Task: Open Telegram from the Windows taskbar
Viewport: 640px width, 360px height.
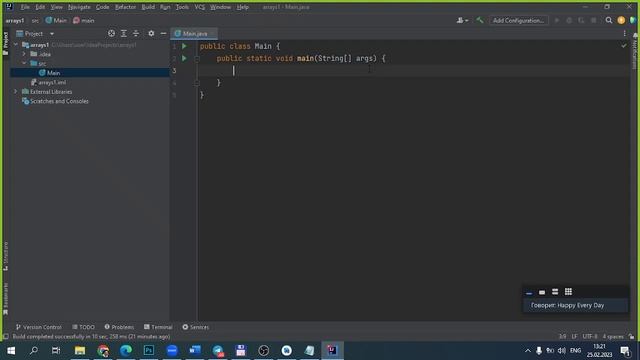Action: coord(218,350)
